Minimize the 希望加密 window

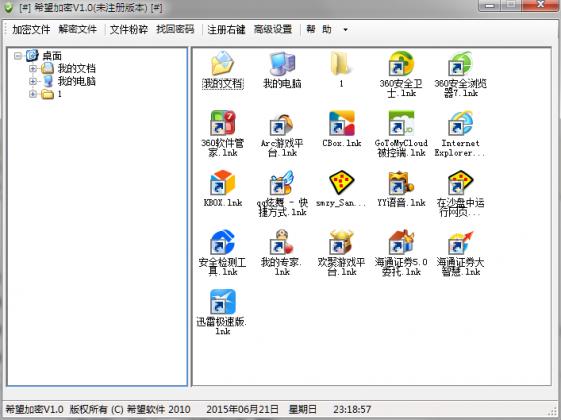pos(490,5)
